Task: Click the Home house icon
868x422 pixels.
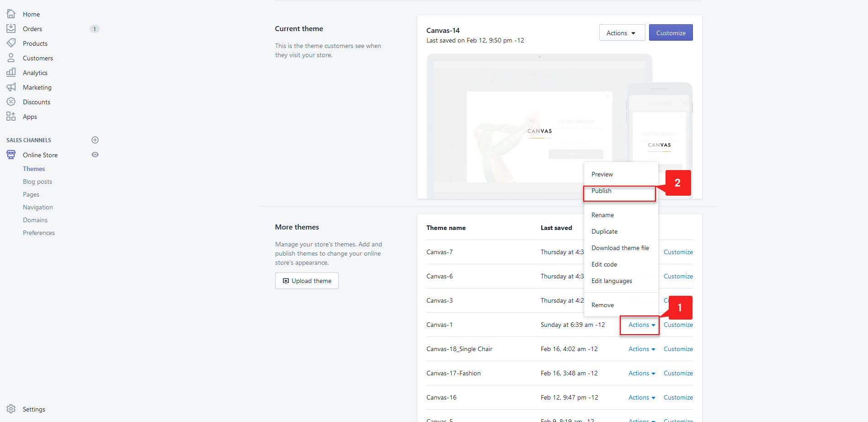Action: 11,14
